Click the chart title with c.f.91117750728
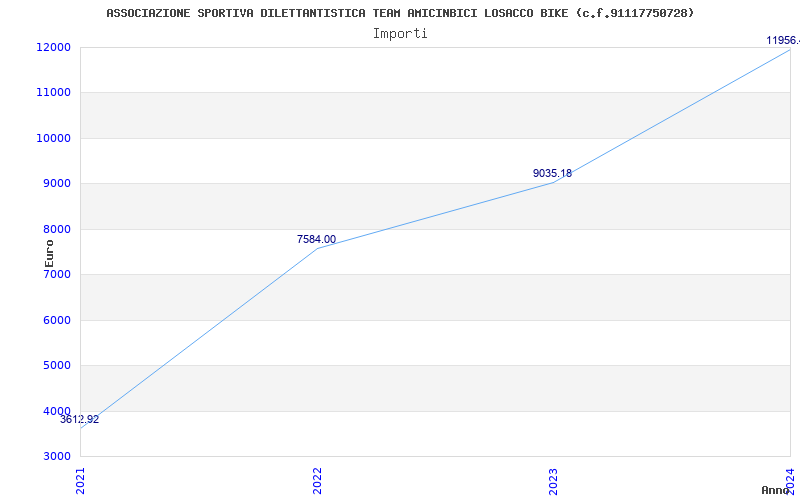The image size is (800, 500). point(400,13)
